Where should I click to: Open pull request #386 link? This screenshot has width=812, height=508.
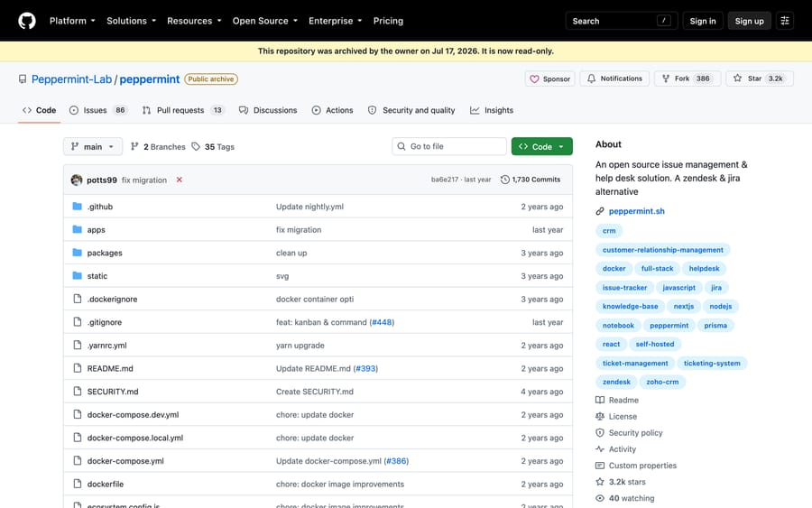(x=396, y=461)
